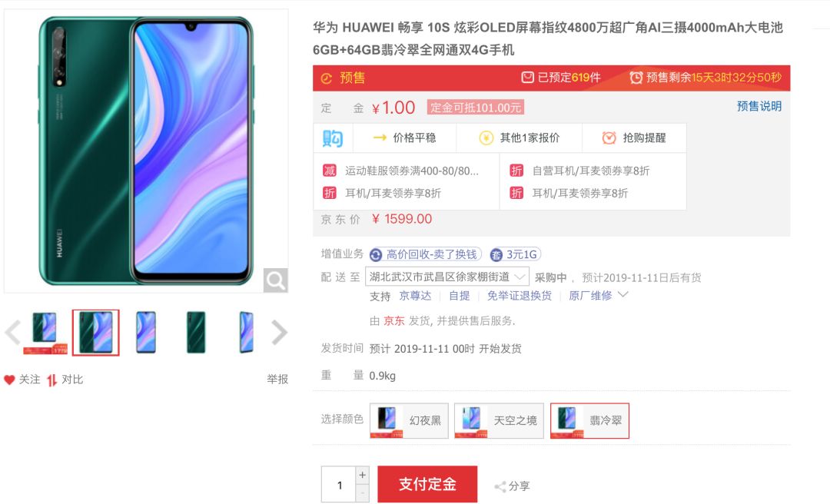Expand the 原厂维修 services chevron
This screenshot has width=830, height=504.
coord(623,294)
